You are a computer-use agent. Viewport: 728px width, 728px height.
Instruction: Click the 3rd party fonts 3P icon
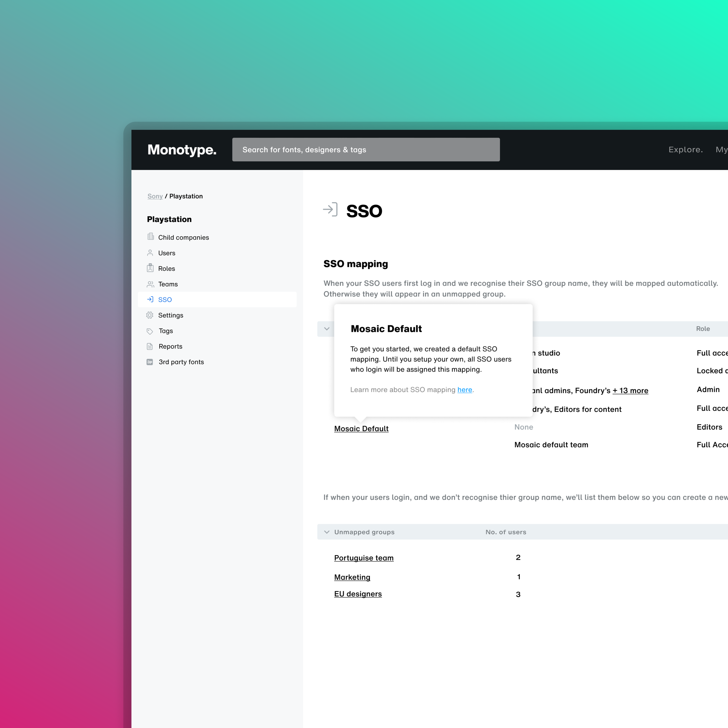point(150,362)
